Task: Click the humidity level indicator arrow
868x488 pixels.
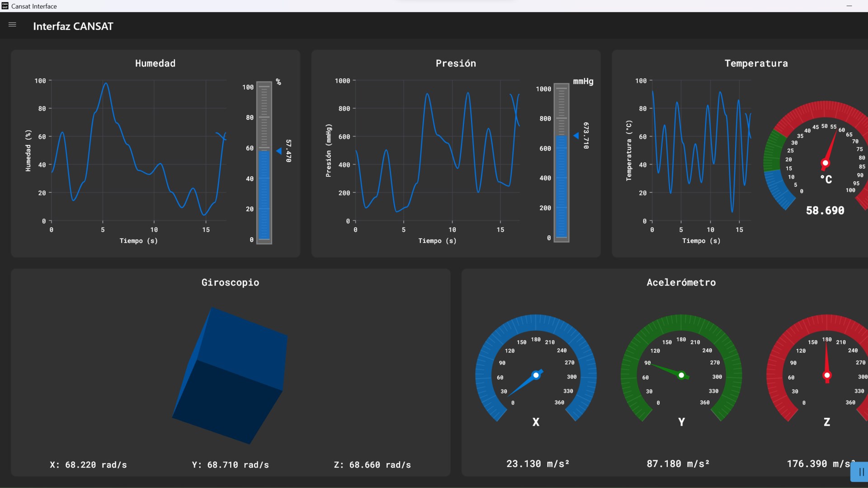Action: tap(279, 151)
